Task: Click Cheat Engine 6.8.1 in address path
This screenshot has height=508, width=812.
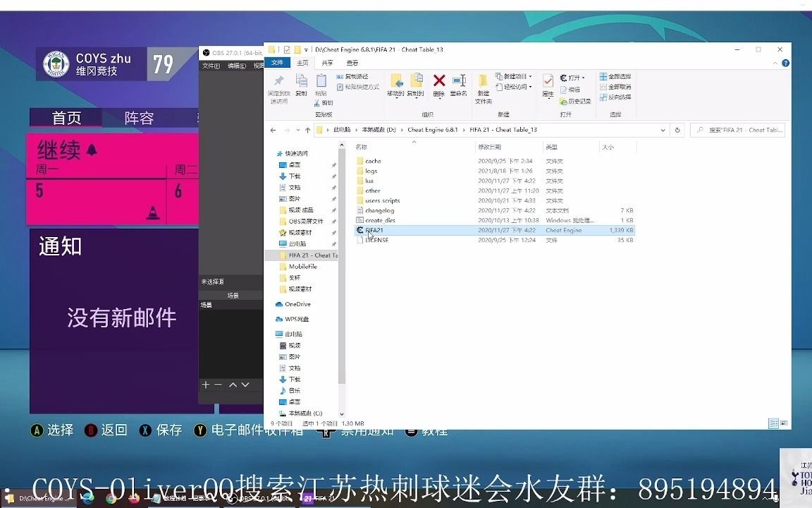Action: click(x=432, y=130)
